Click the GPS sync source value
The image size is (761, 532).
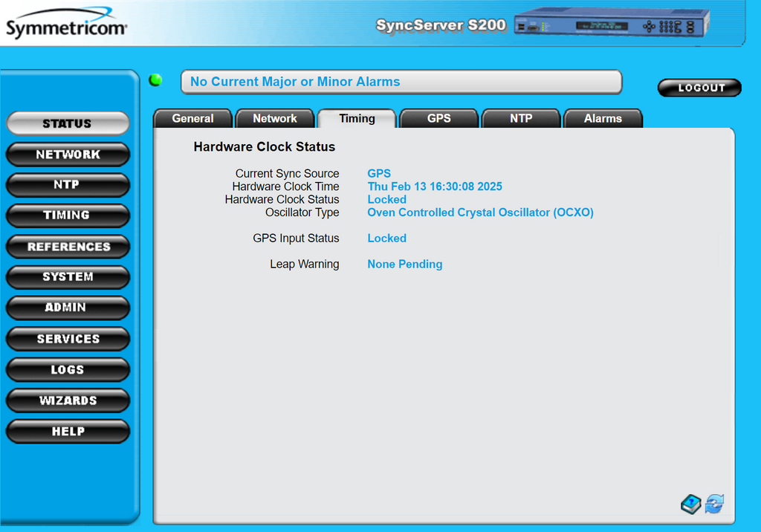pos(379,173)
